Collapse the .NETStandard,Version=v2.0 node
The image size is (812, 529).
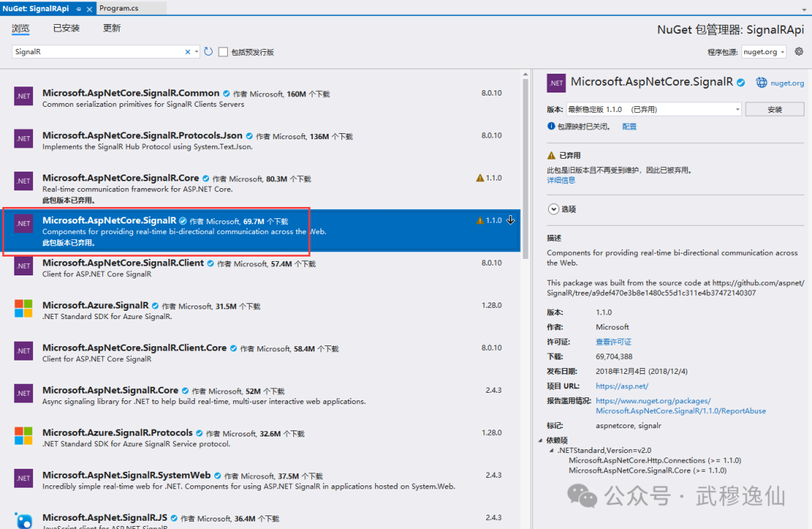tap(552, 451)
